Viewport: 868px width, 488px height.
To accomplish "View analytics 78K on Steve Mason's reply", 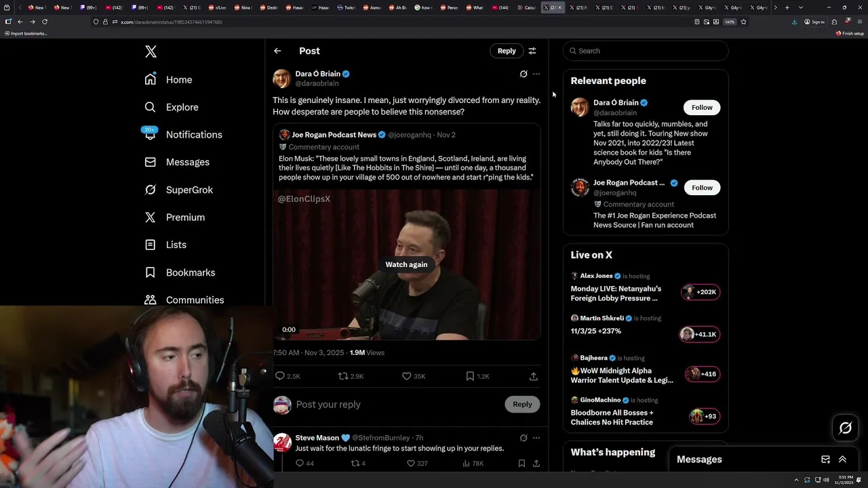I will (473, 464).
